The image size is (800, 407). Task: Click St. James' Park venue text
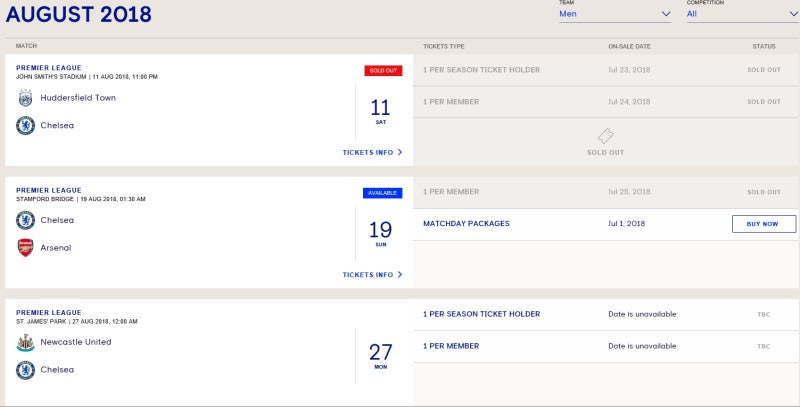point(41,322)
